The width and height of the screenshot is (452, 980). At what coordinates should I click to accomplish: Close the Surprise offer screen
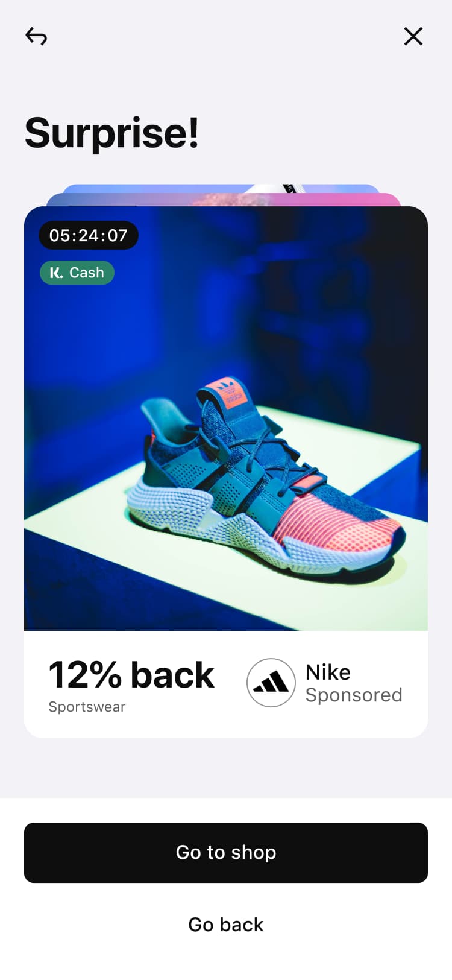tap(413, 36)
